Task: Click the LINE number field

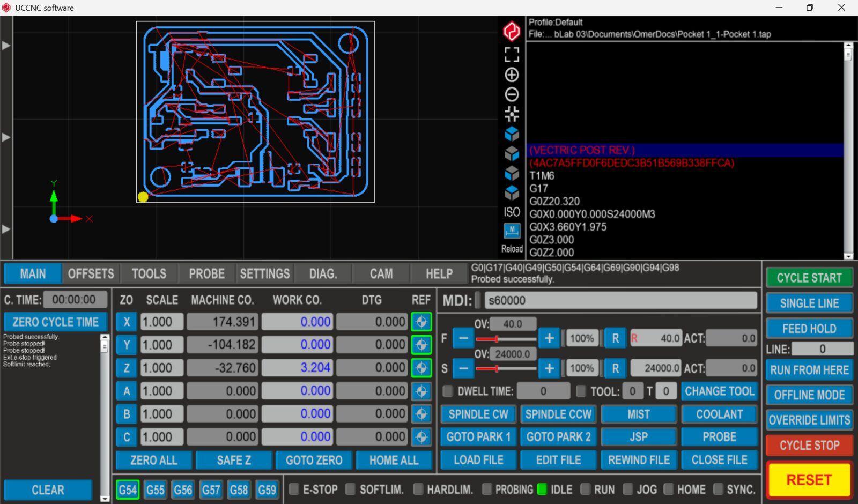Action: pos(822,349)
